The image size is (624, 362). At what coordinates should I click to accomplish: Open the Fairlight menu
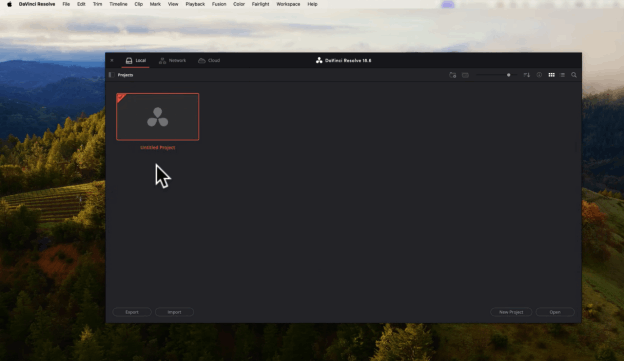click(260, 4)
